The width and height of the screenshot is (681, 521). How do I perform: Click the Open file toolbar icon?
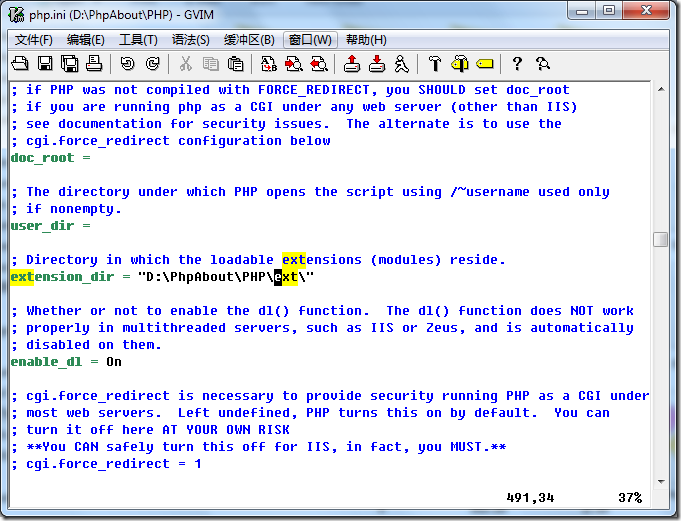point(20,64)
